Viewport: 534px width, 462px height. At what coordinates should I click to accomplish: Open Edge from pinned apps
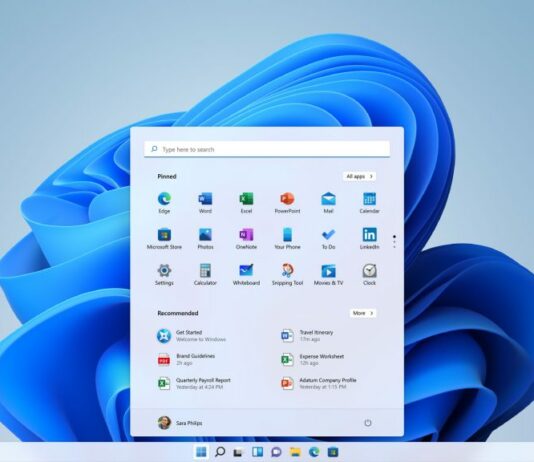[x=164, y=203]
